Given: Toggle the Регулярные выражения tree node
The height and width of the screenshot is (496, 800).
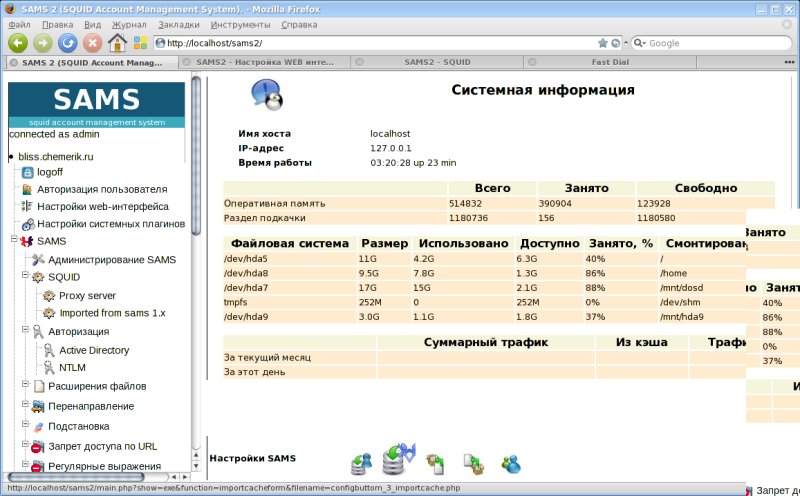Looking at the screenshot, I should coord(25,464).
